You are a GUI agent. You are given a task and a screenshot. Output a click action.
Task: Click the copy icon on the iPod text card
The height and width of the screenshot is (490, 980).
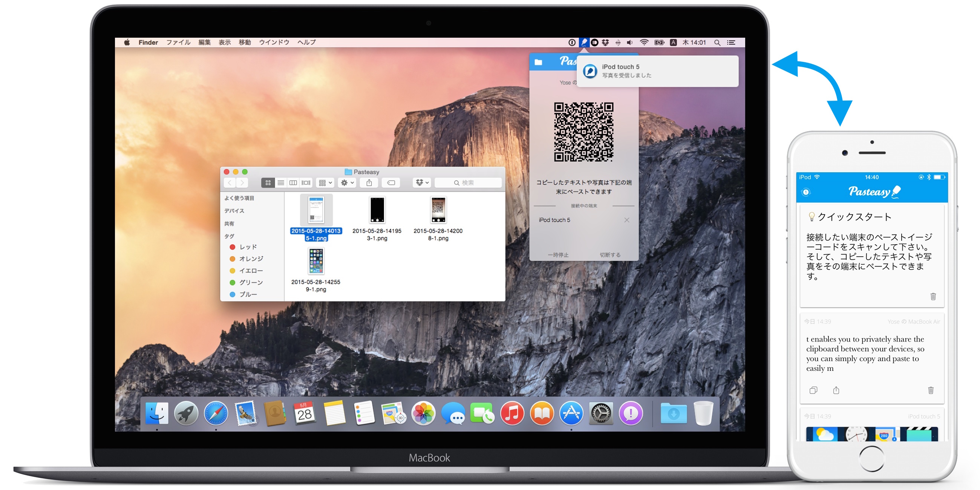point(813,390)
